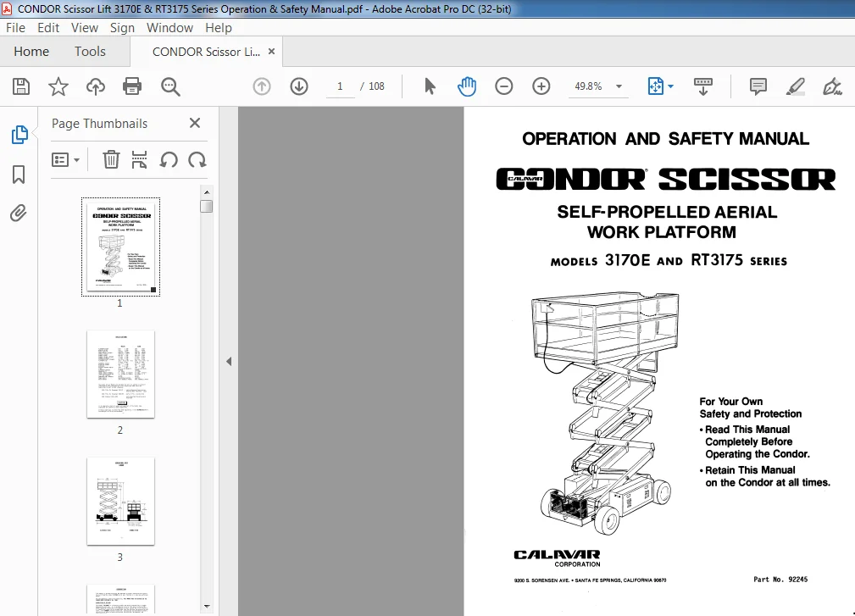Add a comment with speech bubble icon
855x616 pixels.
click(758, 86)
